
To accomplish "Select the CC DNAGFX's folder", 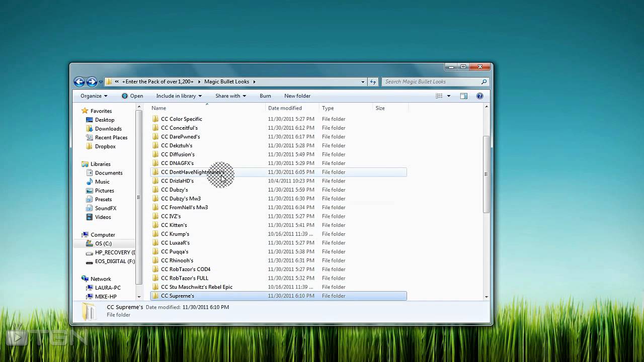I will click(x=278, y=163).
